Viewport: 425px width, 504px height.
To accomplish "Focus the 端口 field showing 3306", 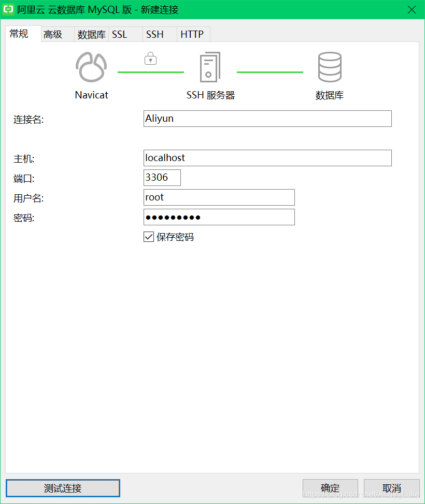I will (162, 178).
